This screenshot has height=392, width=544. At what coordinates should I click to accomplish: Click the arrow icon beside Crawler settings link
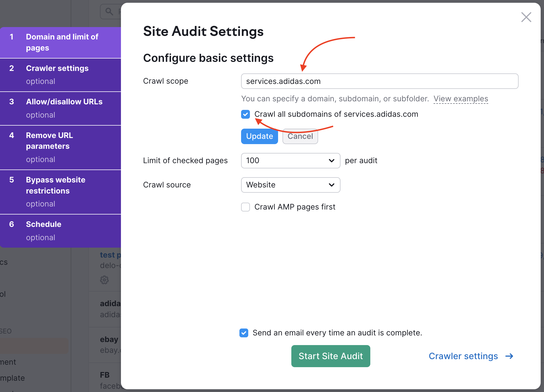point(509,356)
